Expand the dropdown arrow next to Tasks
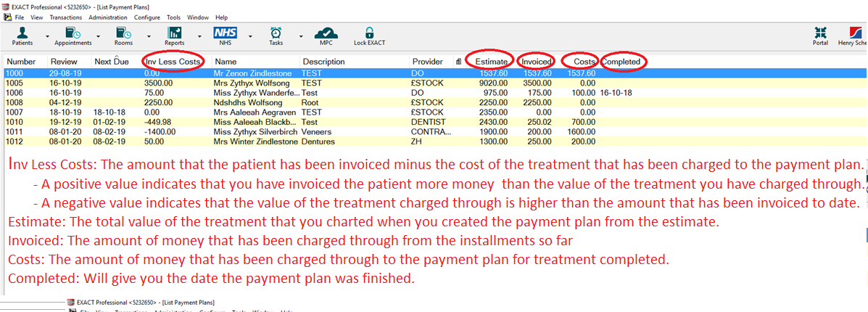Screen dimensions: 868x312 tap(301, 36)
